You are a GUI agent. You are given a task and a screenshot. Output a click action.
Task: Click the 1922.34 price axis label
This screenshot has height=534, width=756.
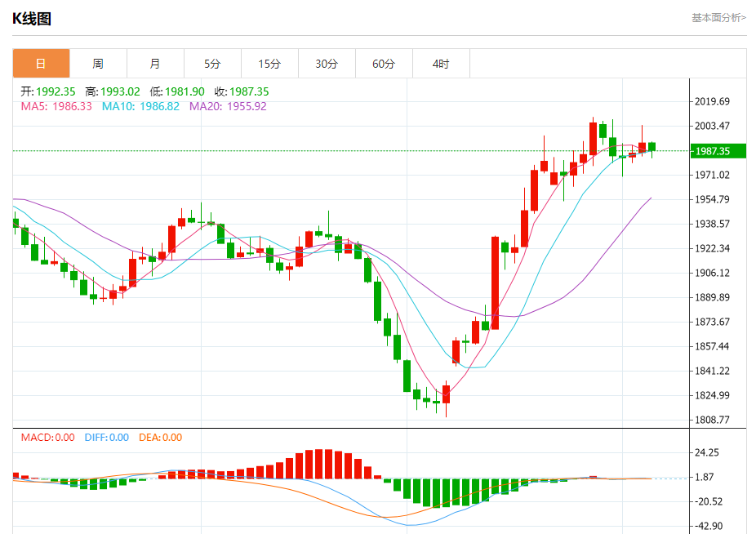(712, 248)
